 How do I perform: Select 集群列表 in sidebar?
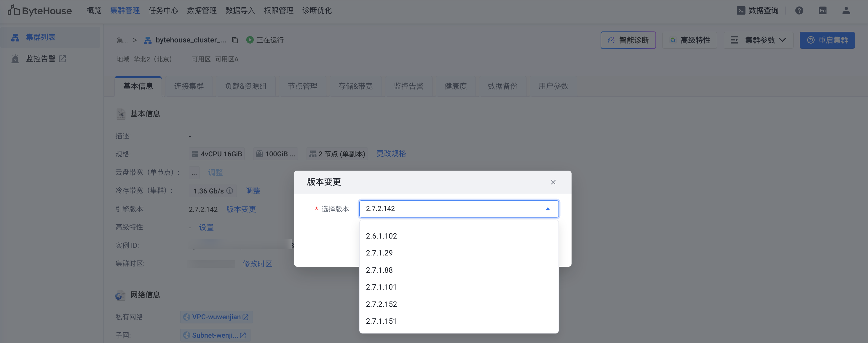click(40, 37)
